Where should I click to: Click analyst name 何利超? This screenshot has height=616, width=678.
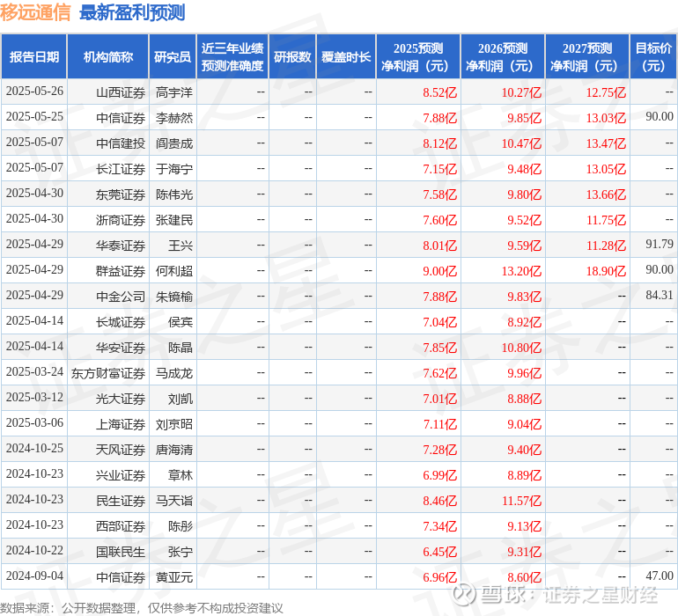click(x=174, y=271)
